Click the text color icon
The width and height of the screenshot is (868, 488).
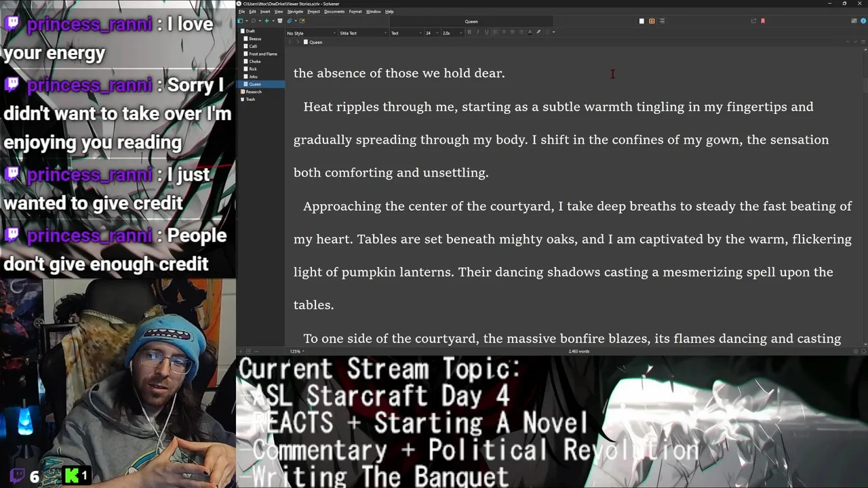coord(530,33)
